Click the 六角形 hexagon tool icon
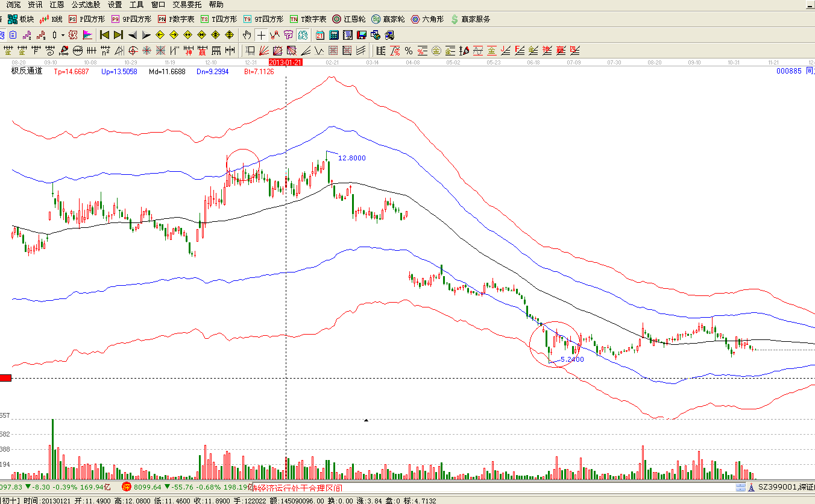 pyautogui.click(x=427, y=19)
